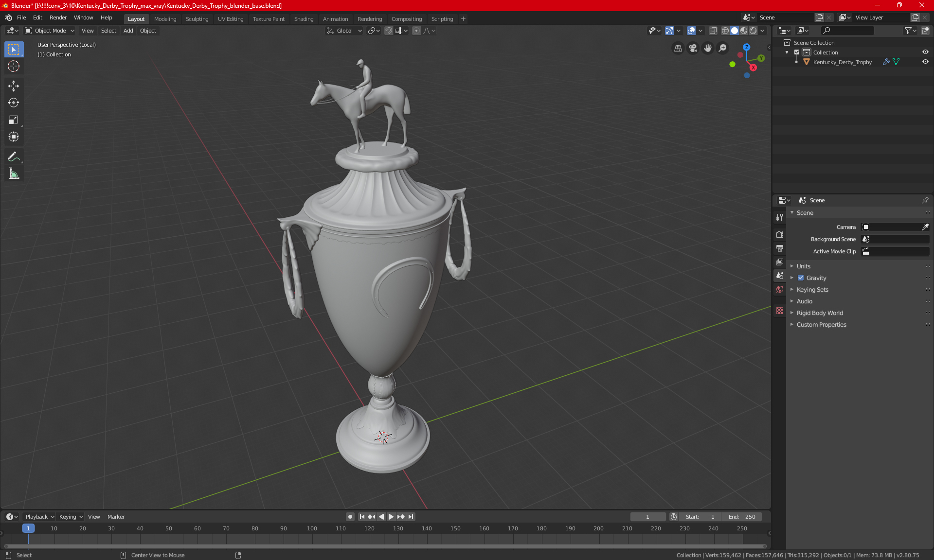Open Global transform orientation dropdown
The image size is (934, 560).
pyautogui.click(x=344, y=31)
